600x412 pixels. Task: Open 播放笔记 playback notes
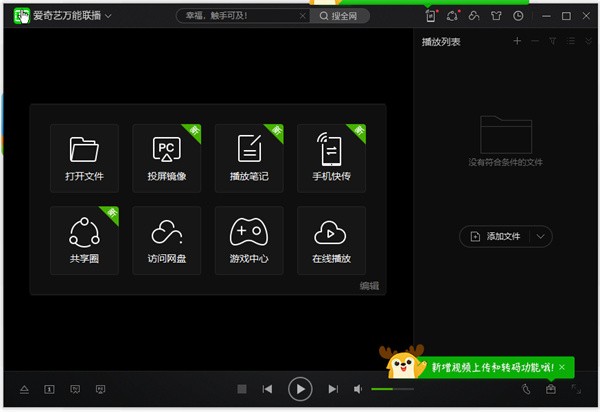[x=249, y=158]
